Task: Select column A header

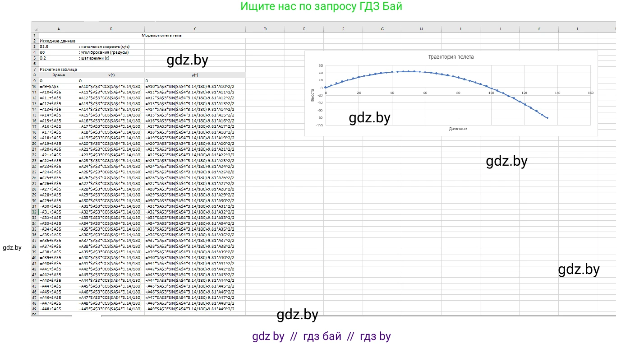Action: click(59, 29)
